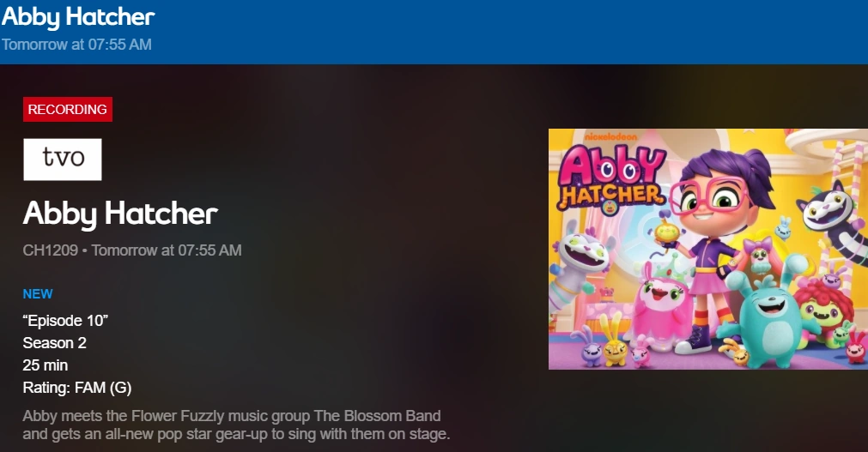This screenshot has width=868, height=452.
Task: Click the header title Abby Hatcher
Action: [78, 16]
